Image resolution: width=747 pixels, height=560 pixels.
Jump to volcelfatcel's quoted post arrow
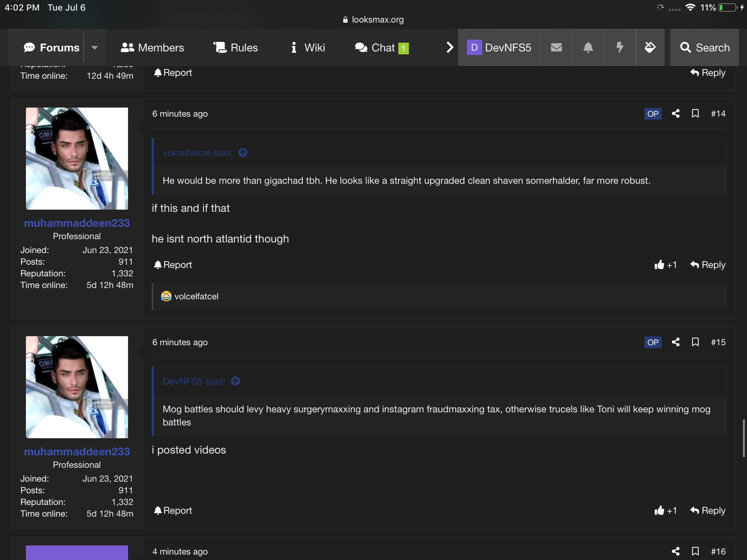(x=243, y=153)
